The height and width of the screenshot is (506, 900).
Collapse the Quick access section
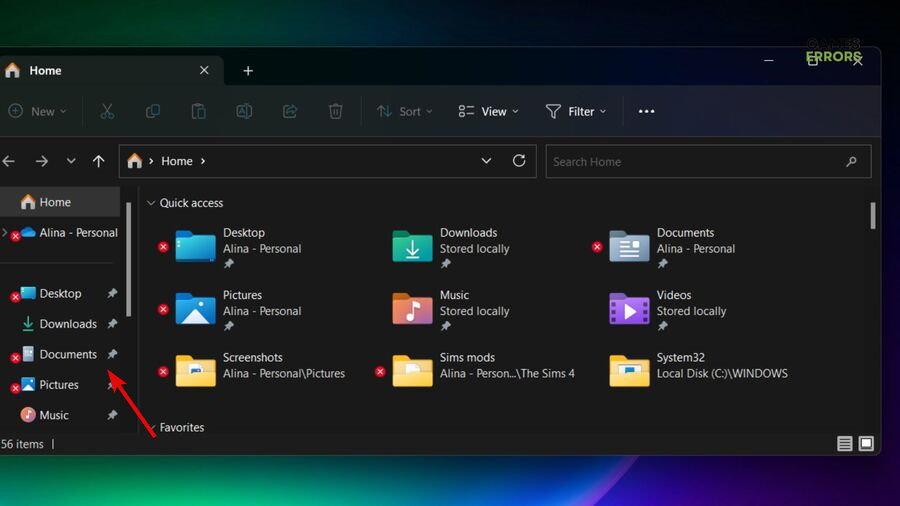pos(152,203)
